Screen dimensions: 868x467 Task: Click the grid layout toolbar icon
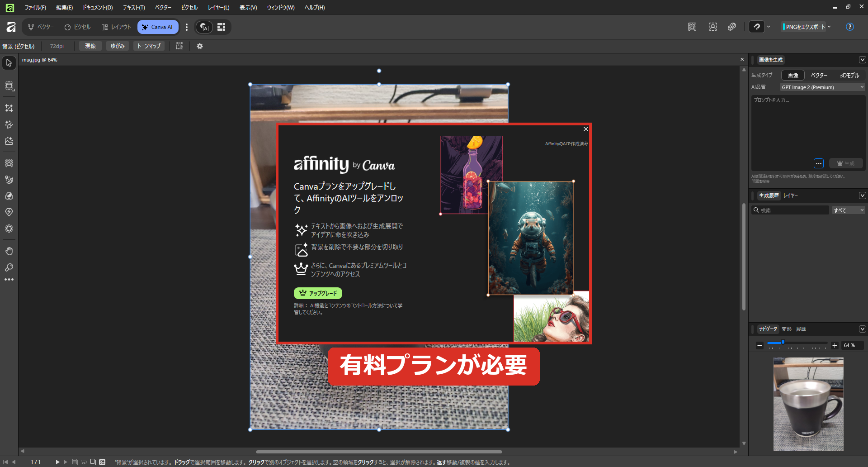[221, 27]
